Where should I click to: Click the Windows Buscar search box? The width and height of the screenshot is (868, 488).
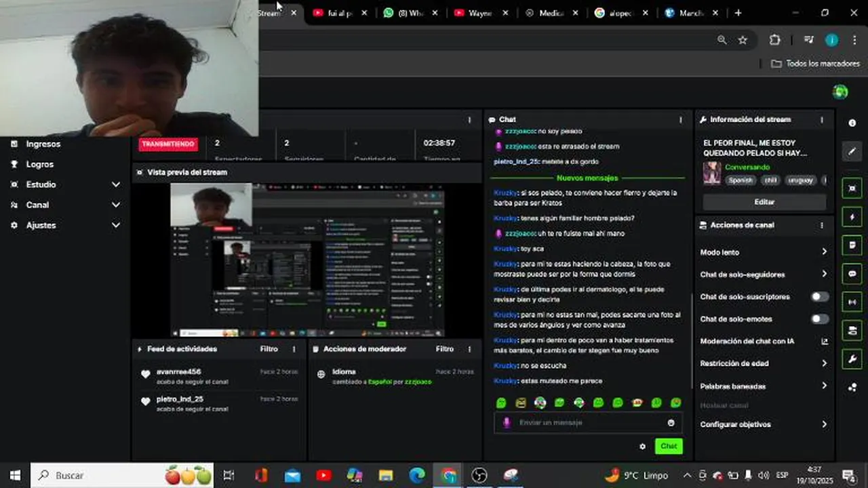click(122, 475)
